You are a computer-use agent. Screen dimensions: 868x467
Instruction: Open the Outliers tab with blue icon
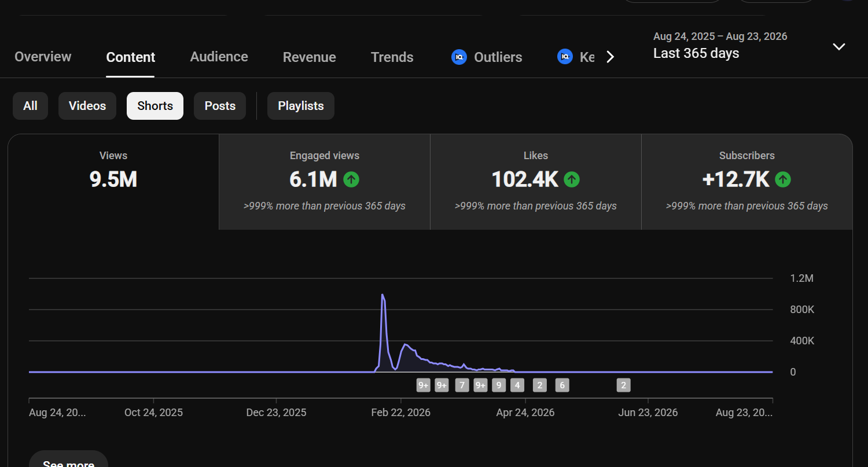(487, 57)
